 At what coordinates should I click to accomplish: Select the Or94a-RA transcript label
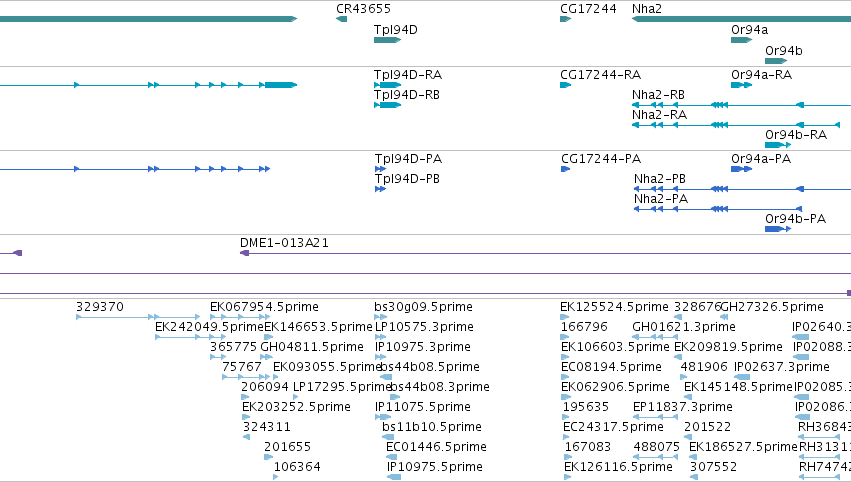pos(761,75)
